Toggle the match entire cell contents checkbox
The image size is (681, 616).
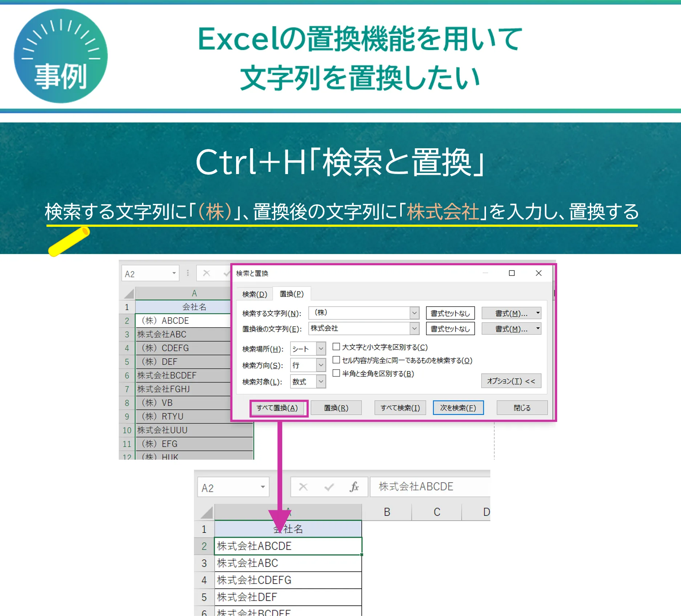[336, 360]
